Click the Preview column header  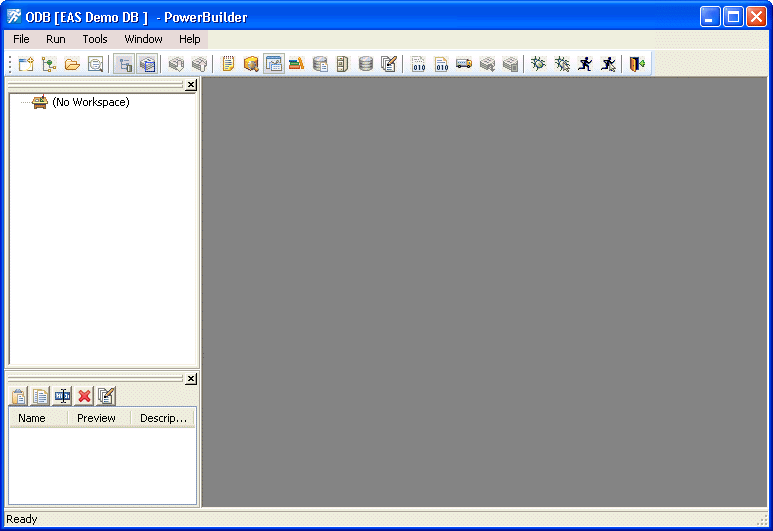[99, 418]
